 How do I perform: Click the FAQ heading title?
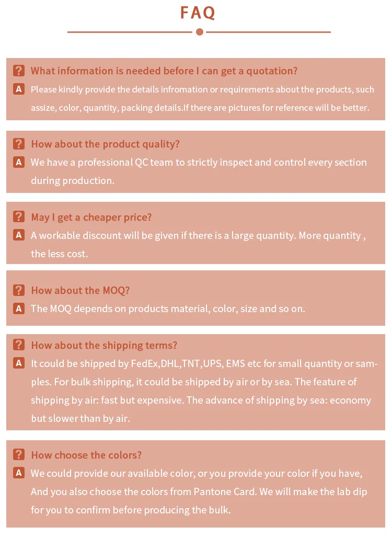click(x=198, y=13)
